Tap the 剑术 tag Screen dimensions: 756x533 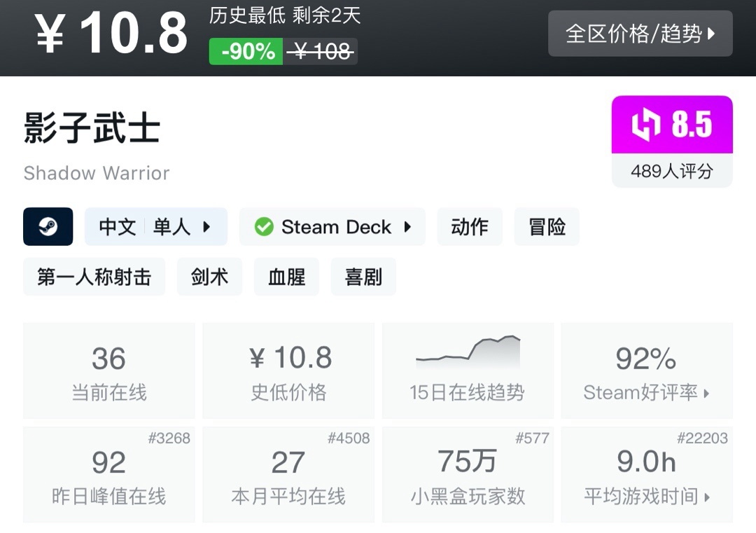209,277
